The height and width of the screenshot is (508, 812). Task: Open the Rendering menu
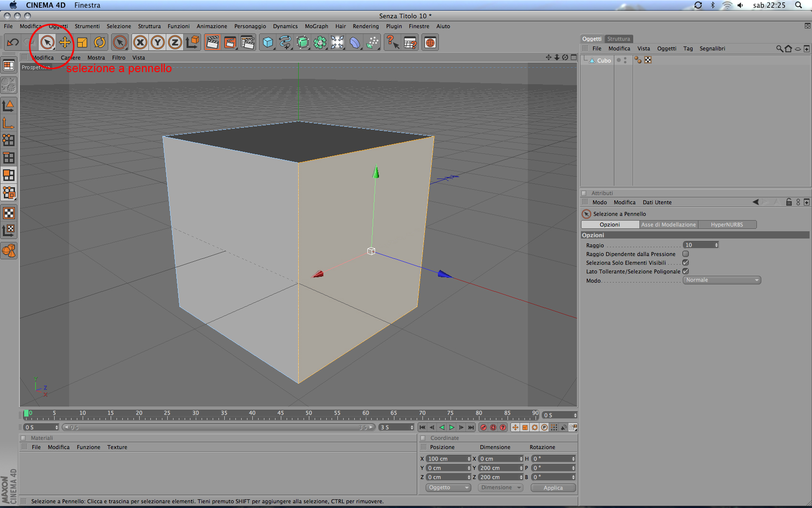(x=366, y=26)
